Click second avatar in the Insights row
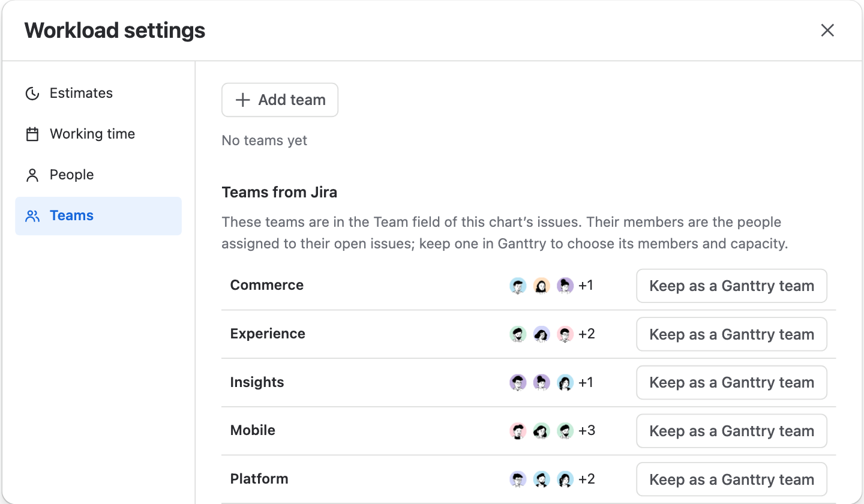 (541, 382)
